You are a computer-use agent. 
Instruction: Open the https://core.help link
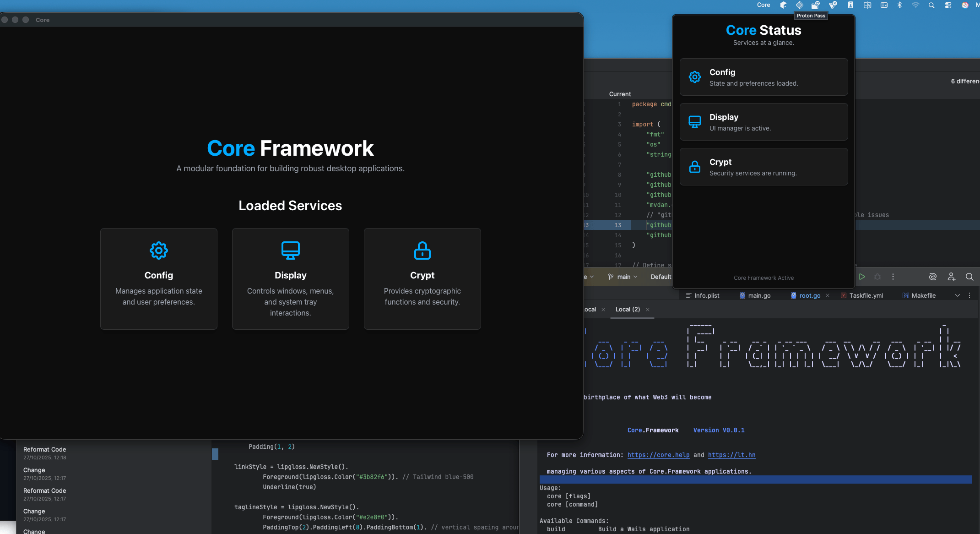(x=658, y=455)
